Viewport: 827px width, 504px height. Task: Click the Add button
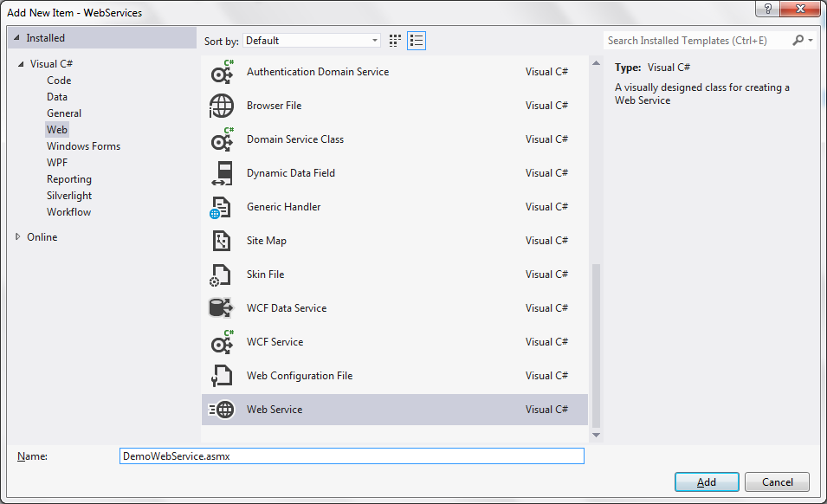(707, 482)
